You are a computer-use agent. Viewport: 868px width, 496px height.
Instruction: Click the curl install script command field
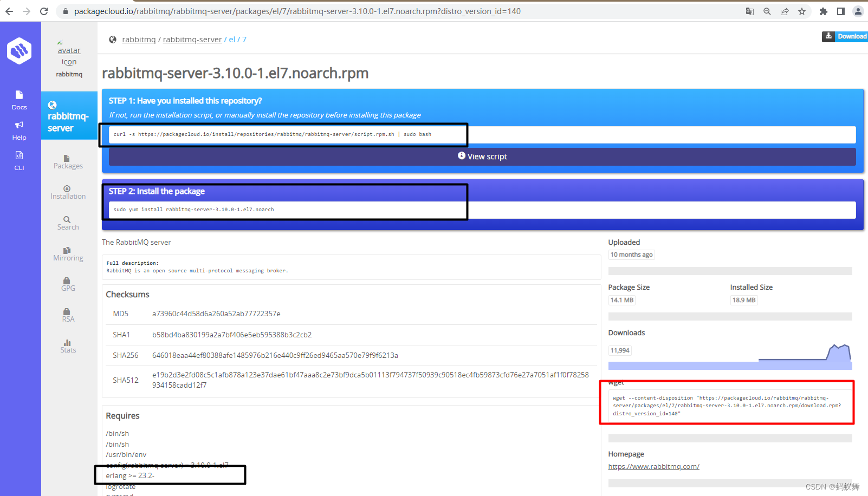(482, 135)
